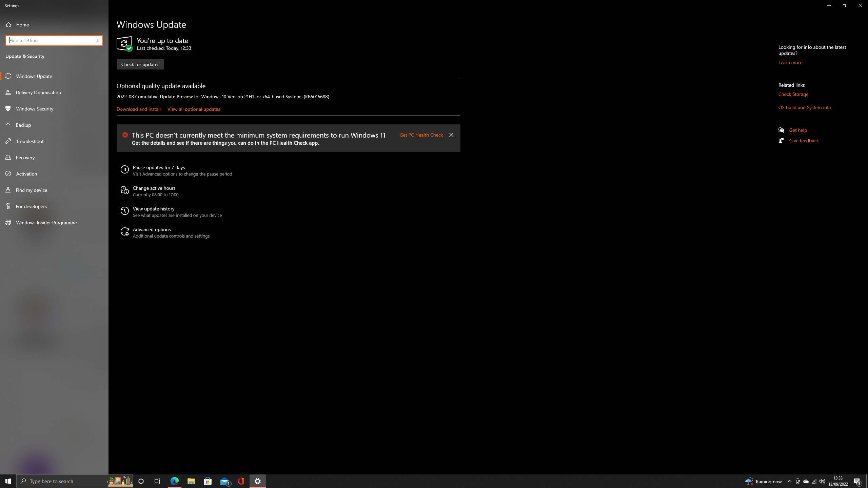Open Delivery Optimisation settings

pyautogui.click(x=54, y=92)
